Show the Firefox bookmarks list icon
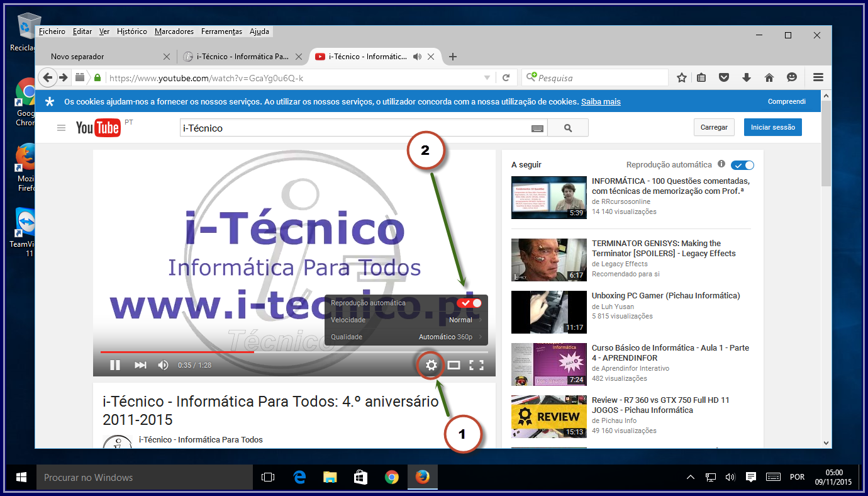 click(x=701, y=77)
